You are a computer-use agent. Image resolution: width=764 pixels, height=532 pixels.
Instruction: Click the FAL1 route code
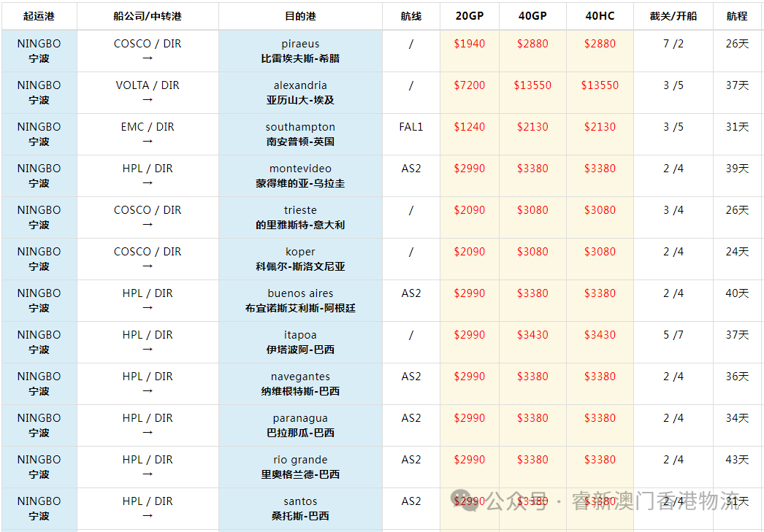(411, 127)
